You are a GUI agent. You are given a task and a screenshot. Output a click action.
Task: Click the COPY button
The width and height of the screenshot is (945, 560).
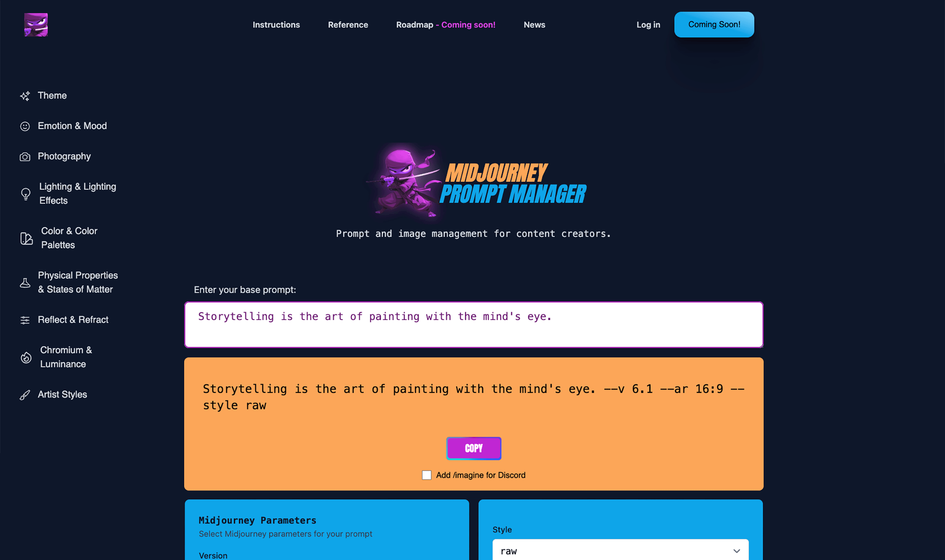pos(474,448)
